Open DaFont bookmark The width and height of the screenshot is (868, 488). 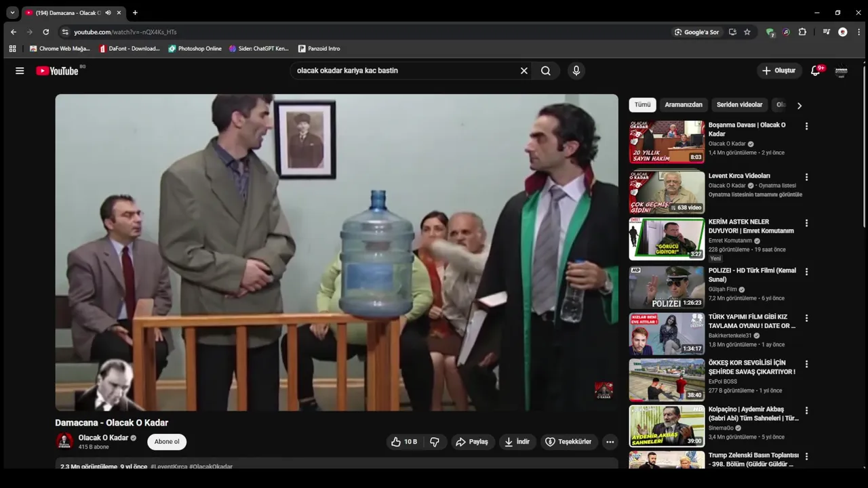[x=130, y=49]
